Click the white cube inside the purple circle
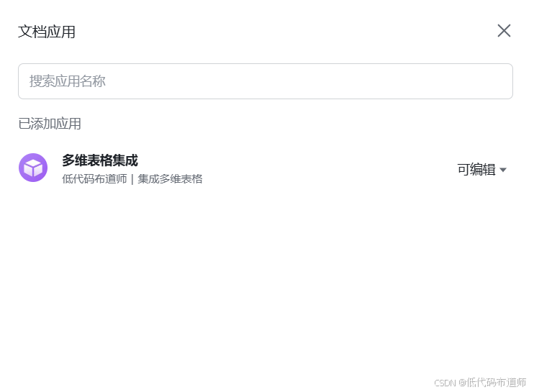The height and width of the screenshot is (392, 534). (33, 168)
